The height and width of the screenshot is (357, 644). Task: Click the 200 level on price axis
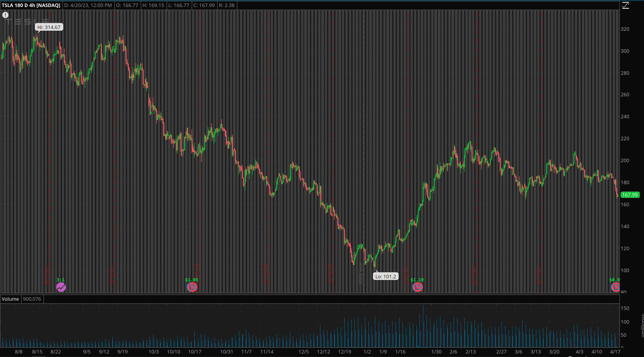(625, 160)
